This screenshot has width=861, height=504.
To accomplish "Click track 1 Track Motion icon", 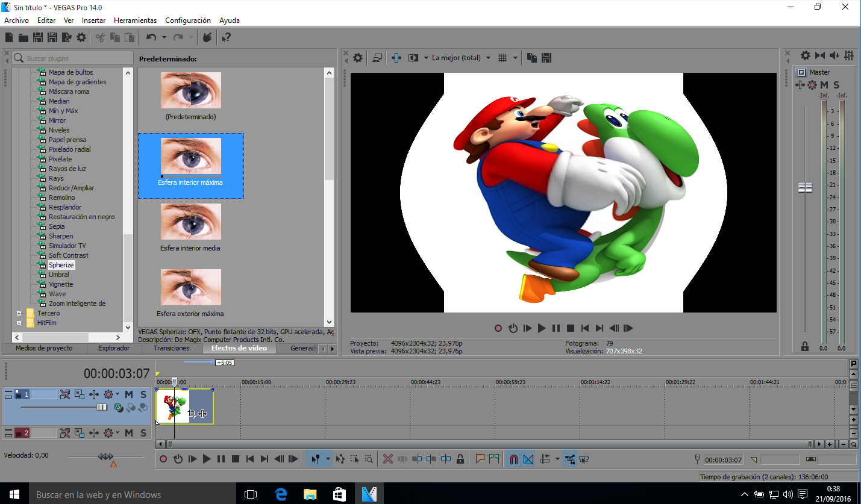I will (x=80, y=394).
